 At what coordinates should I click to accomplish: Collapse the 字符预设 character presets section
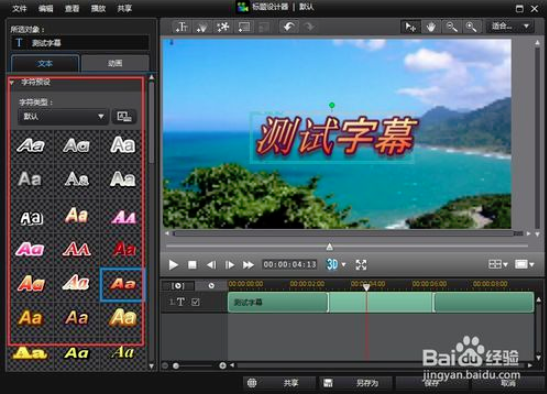click(12, 83)
